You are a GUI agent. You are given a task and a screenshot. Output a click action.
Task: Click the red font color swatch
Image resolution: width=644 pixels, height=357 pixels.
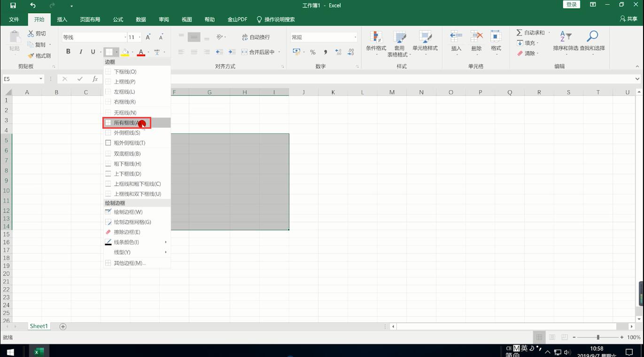click(x=141, y=52)
